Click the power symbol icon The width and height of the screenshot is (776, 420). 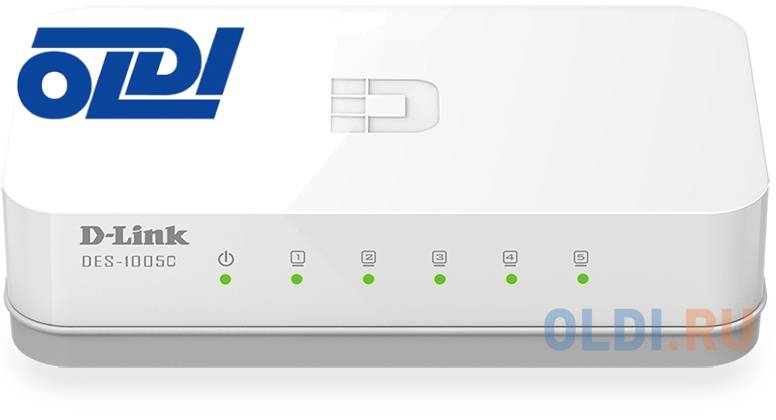point(226,259)
